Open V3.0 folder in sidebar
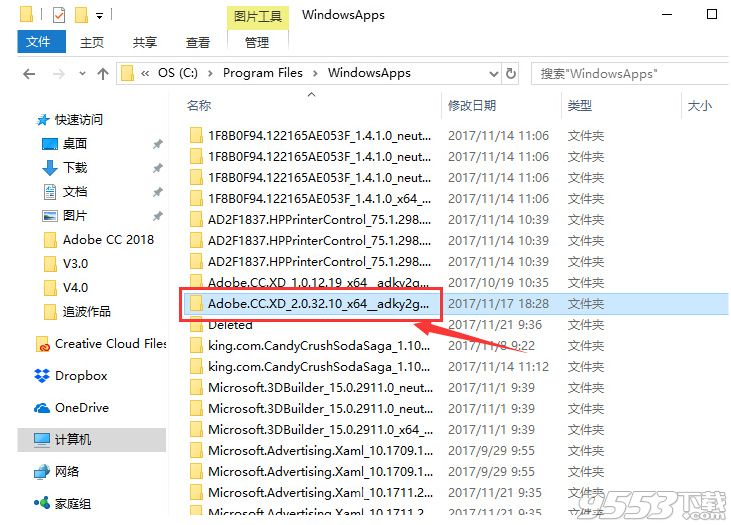731x525 pixels. [x=75, y=263]
